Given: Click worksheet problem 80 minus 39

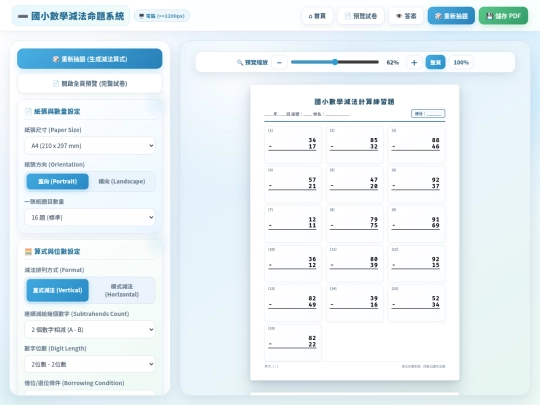Looking at the screenshot, I should pyautogui.click(x=354, y=263).
